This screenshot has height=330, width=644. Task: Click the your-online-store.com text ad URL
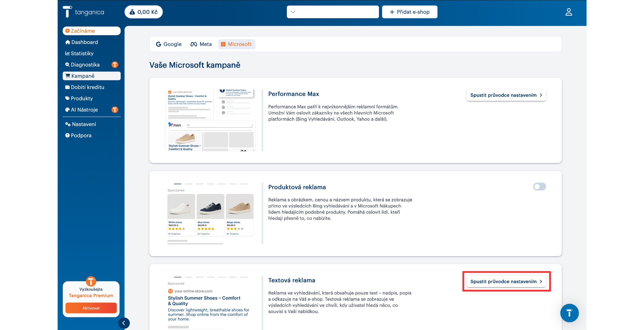(x=193, y=291)
